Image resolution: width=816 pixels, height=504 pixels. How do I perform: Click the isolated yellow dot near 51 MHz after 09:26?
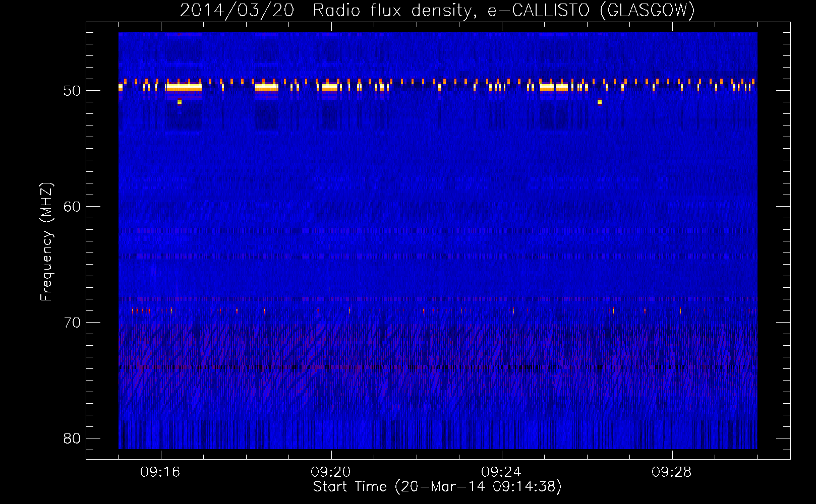[x=600, y=102]
